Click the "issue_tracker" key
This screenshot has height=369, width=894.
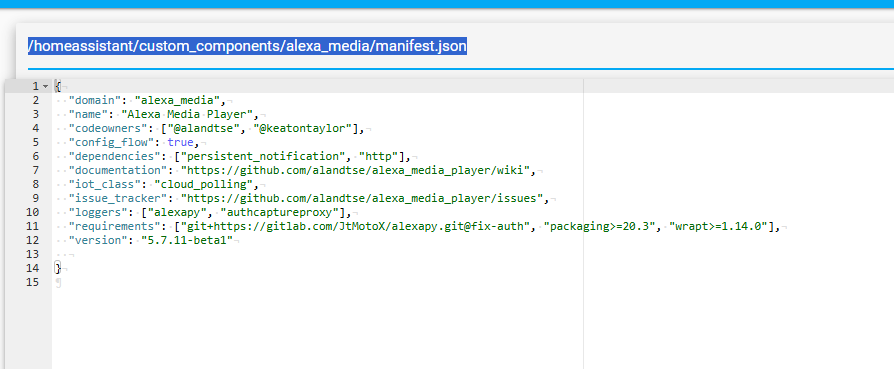coord(119,198)
